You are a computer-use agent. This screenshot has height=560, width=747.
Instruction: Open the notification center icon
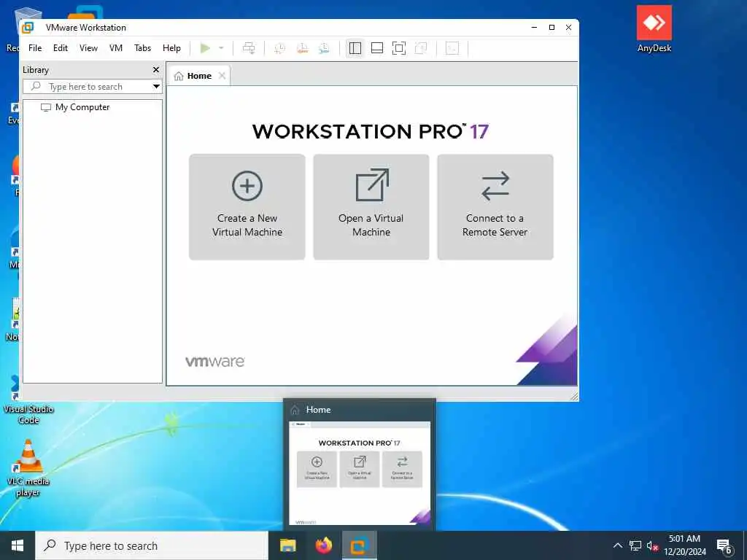coord(724,546)
